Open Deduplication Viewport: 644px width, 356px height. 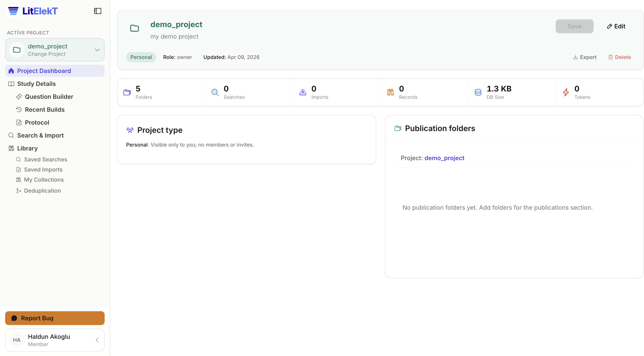(x=42, y=190)
